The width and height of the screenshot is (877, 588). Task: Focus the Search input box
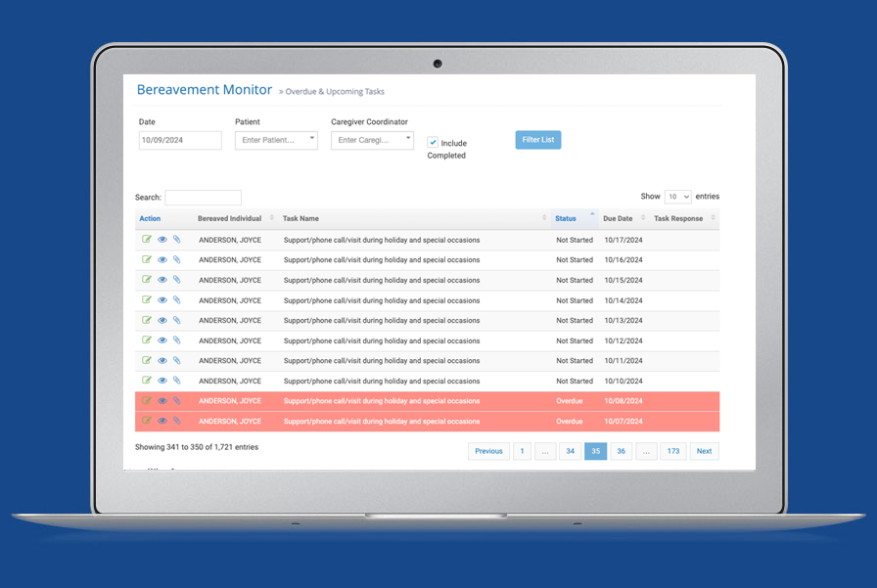[x=203, y=198]
